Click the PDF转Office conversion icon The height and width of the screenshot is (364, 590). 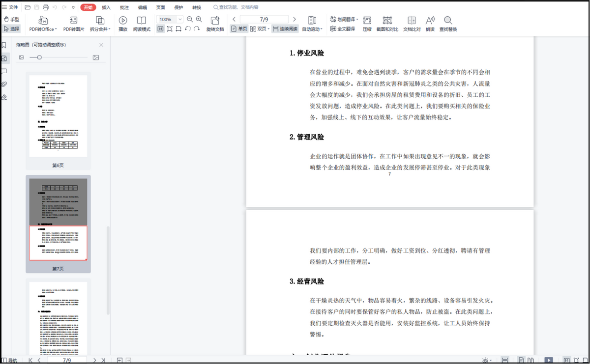(43, 20)
